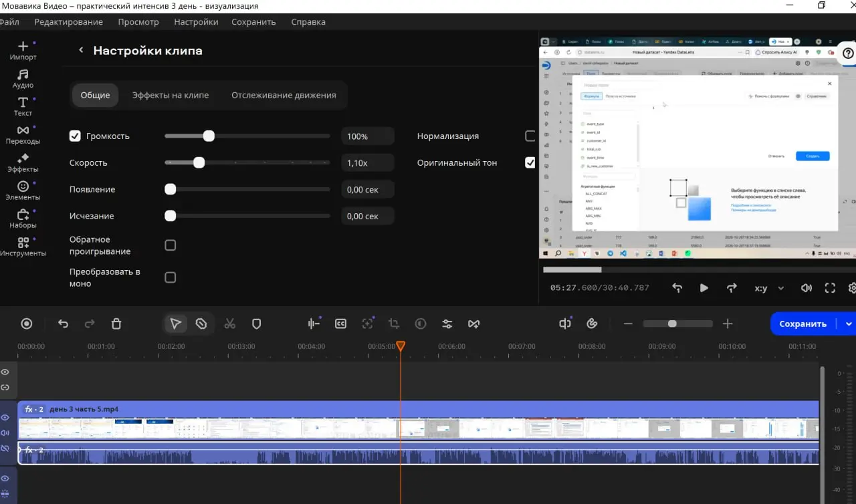
Task: Enable the Нормализация checkbox
Action: (530, 136)
